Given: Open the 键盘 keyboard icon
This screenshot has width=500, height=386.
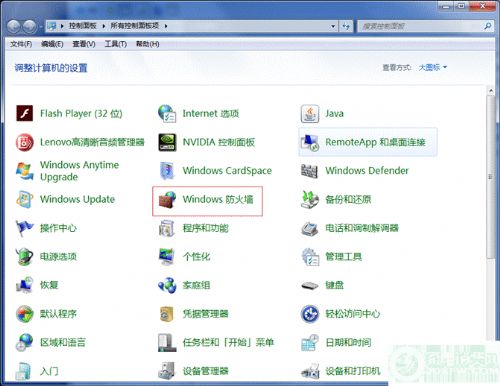Looking at the screenshot, I should 310,286.
